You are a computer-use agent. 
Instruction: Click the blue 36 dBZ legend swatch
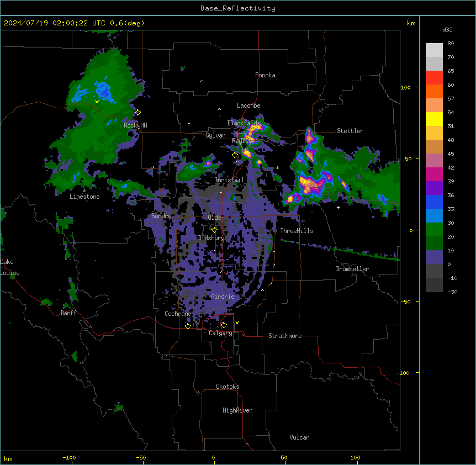434,202
